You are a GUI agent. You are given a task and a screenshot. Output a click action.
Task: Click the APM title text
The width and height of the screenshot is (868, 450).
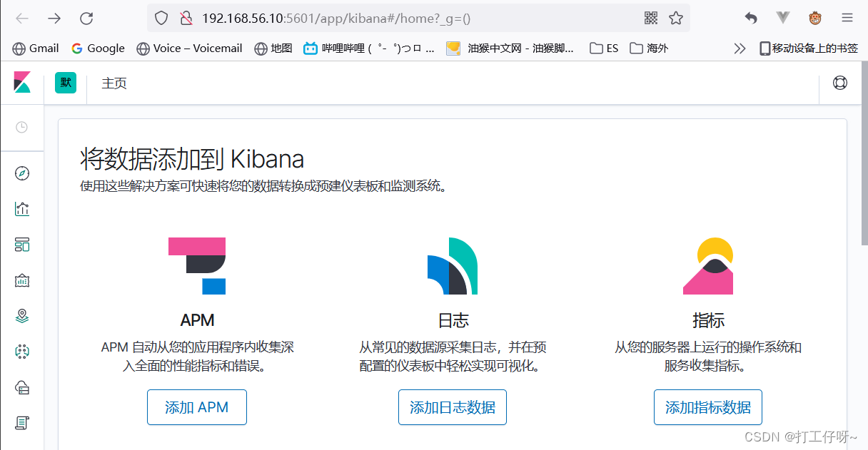198,320
